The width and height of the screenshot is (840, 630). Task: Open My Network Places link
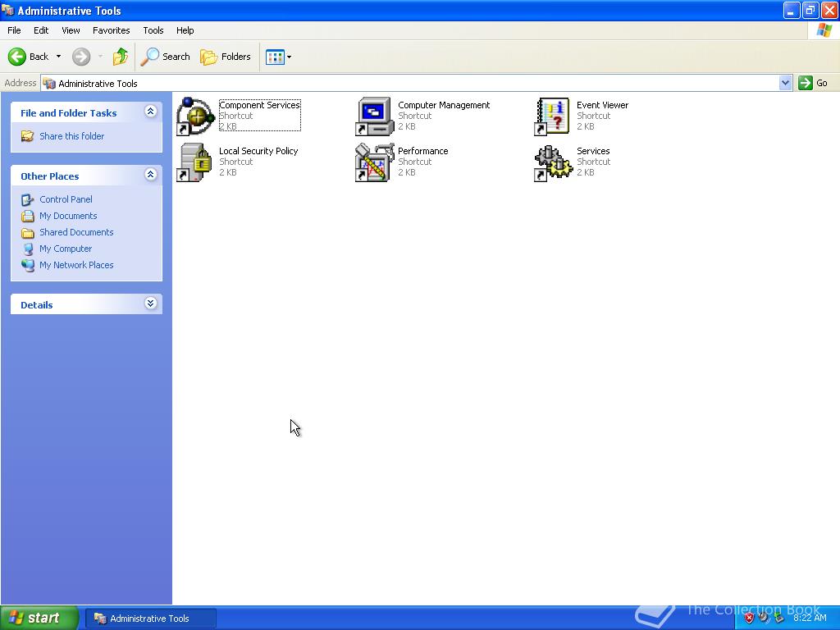pos(76,265)
